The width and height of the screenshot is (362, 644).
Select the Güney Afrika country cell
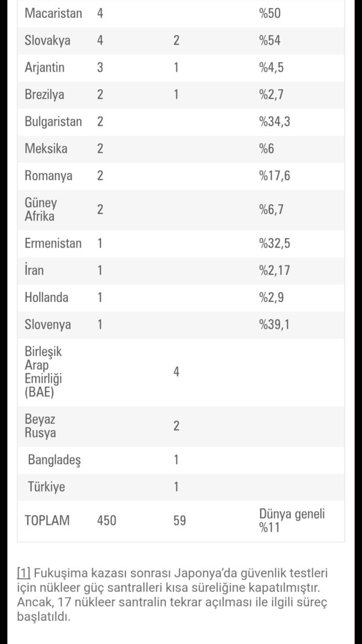tap(41, 209)
